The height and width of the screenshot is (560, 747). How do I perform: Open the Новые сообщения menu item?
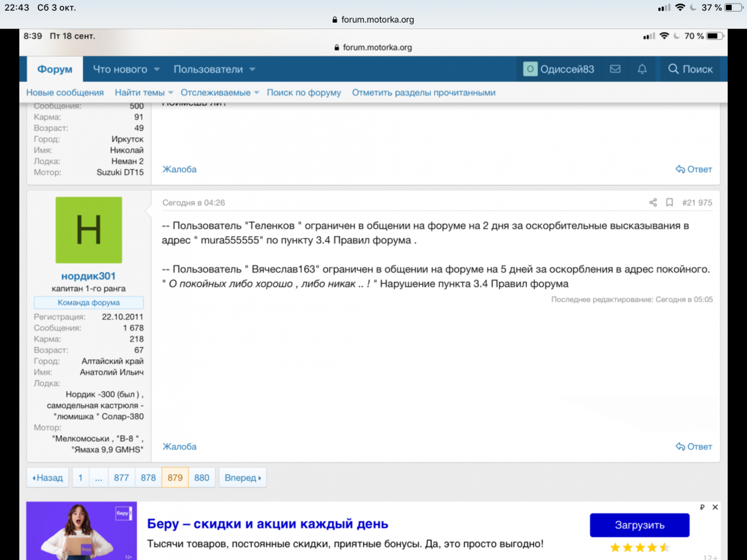pos(65,93)
